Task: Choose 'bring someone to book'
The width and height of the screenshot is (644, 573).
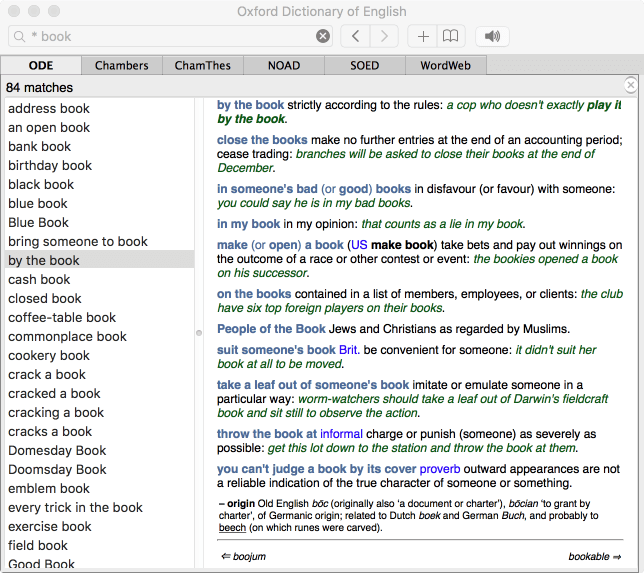Action: [x=99, y=241]
